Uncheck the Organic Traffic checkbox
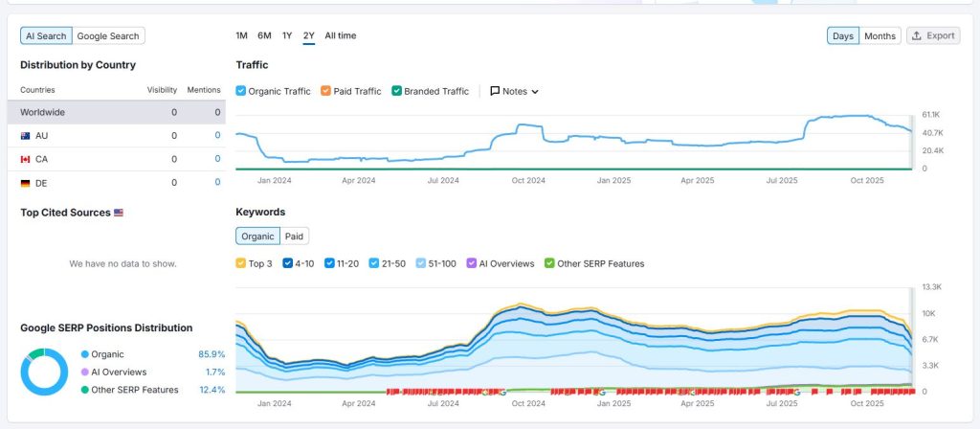 point(241,92)
